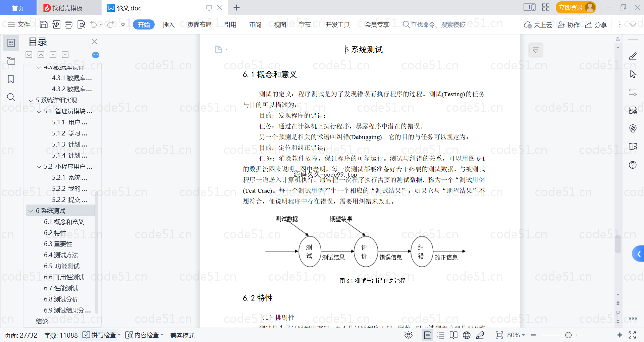
Task: Click the Undo arrow icon
Action: 94,24
